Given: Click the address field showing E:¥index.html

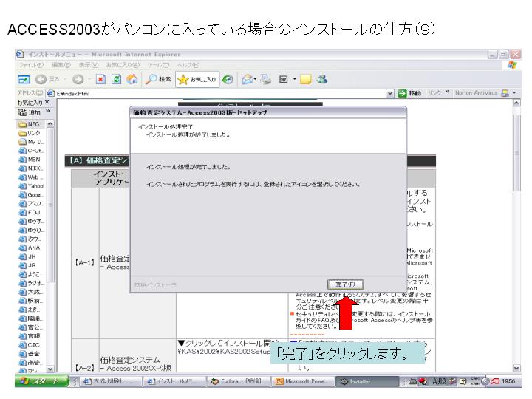Looking at the screenshot, I should click(x=217, y=93).
